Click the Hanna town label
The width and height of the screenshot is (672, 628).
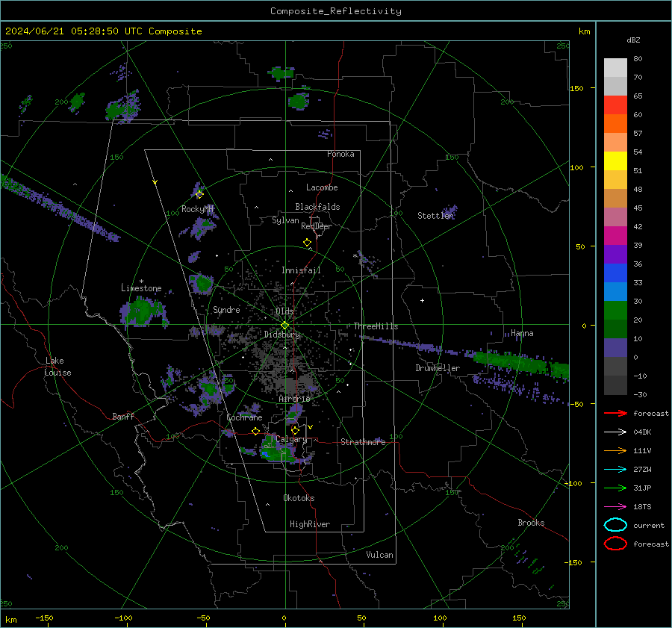[522, 333]
